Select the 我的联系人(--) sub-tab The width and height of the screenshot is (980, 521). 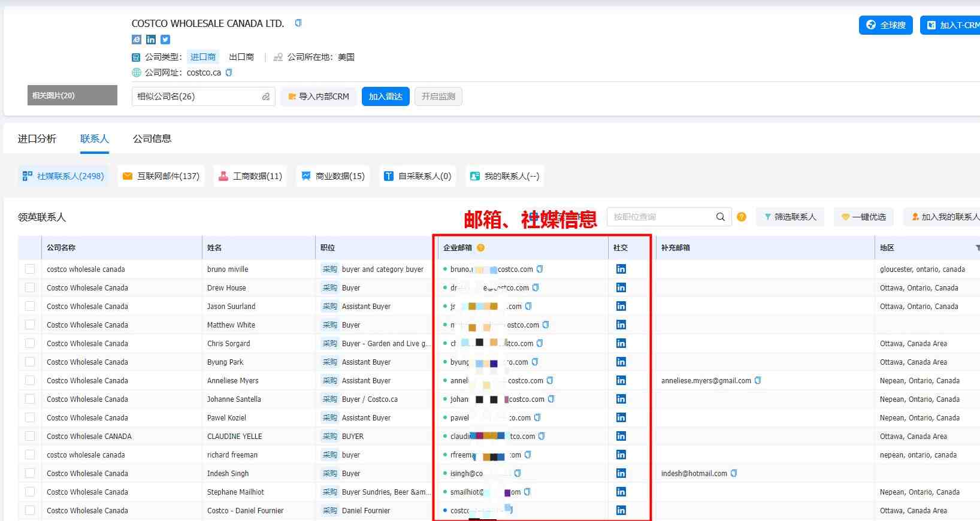[505, 176]
